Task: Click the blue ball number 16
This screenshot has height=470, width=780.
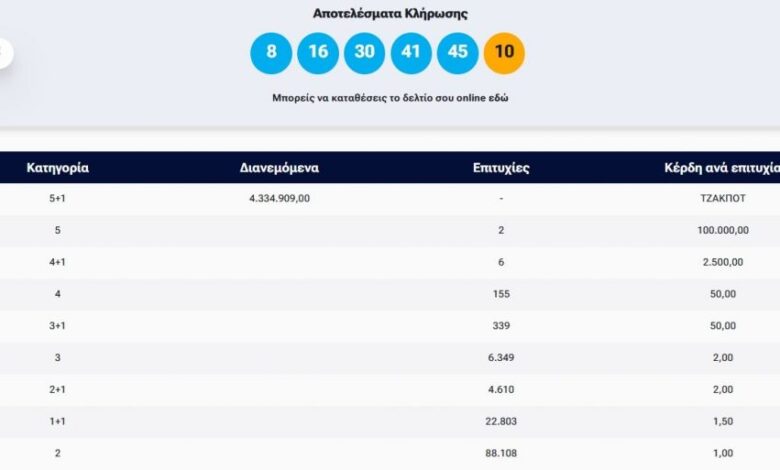Action: pos(318,52)
